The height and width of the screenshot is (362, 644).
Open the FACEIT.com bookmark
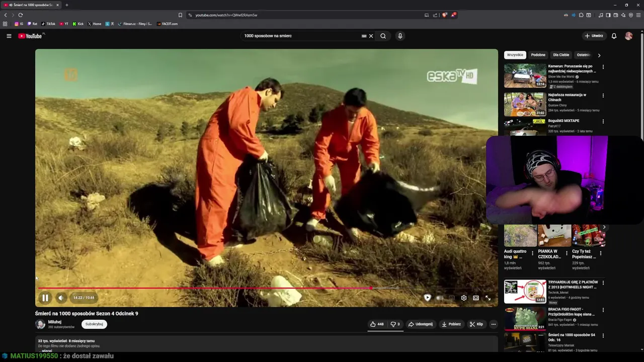[x=167, y=24]
